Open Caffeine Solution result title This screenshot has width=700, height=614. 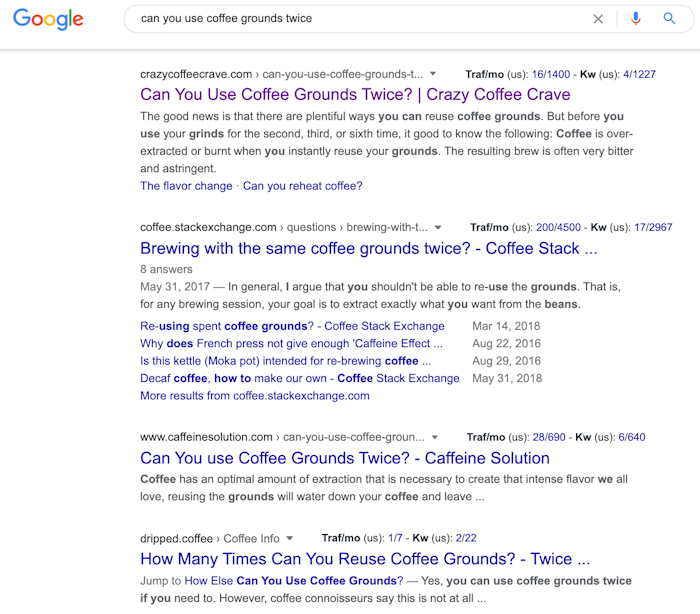coord(344,459)
